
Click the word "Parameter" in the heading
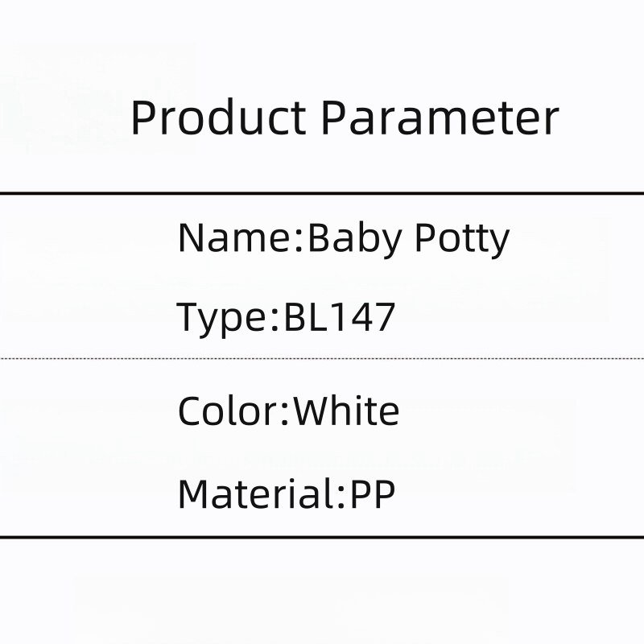440,118
